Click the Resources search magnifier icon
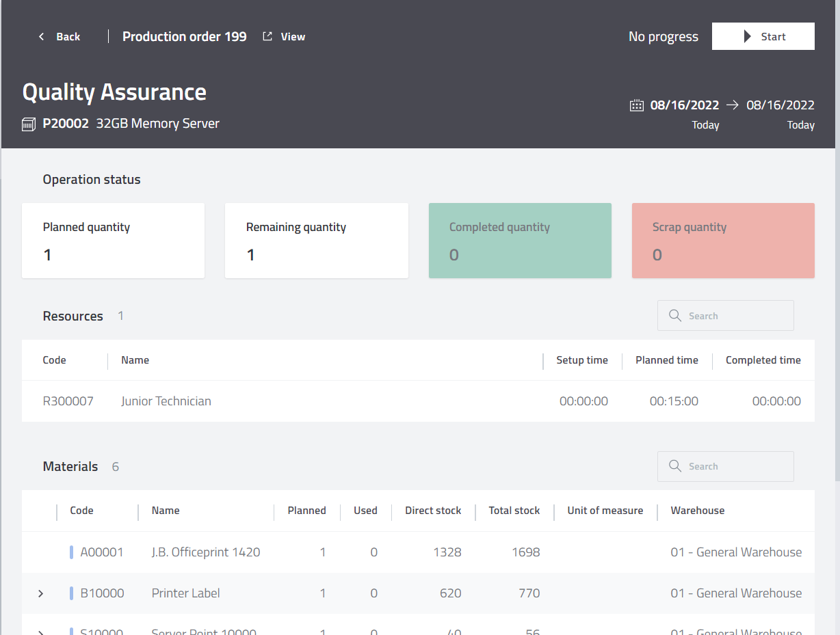 pyautogui.click(x=675, y=316)
